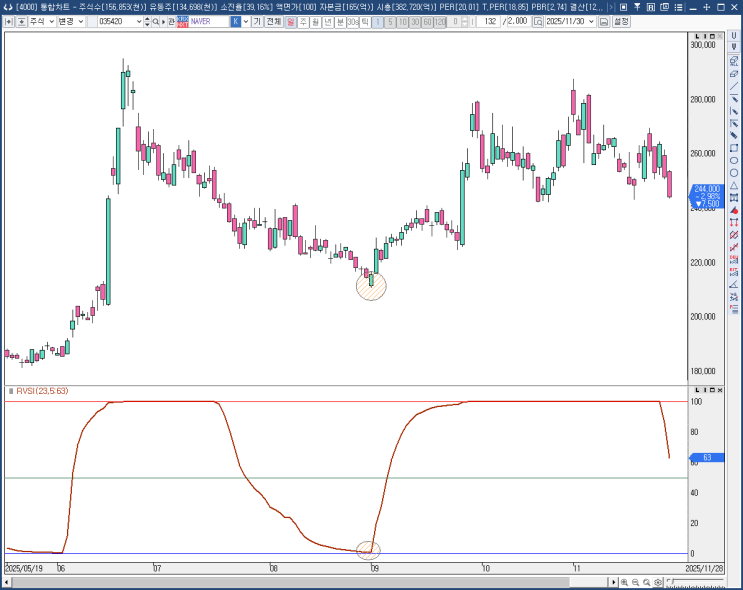Click the scrollbar left arrow

[7, 582]
